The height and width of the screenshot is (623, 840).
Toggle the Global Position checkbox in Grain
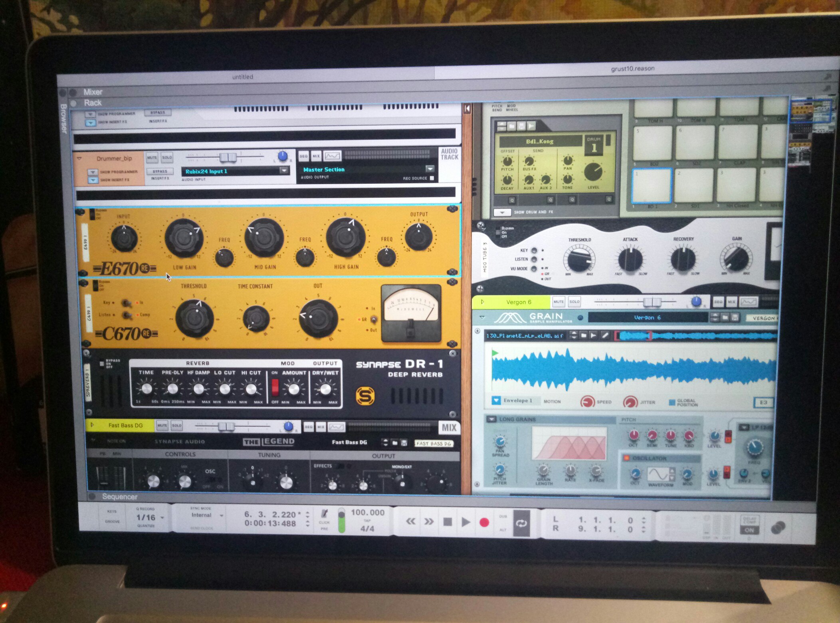coord(672,402)
